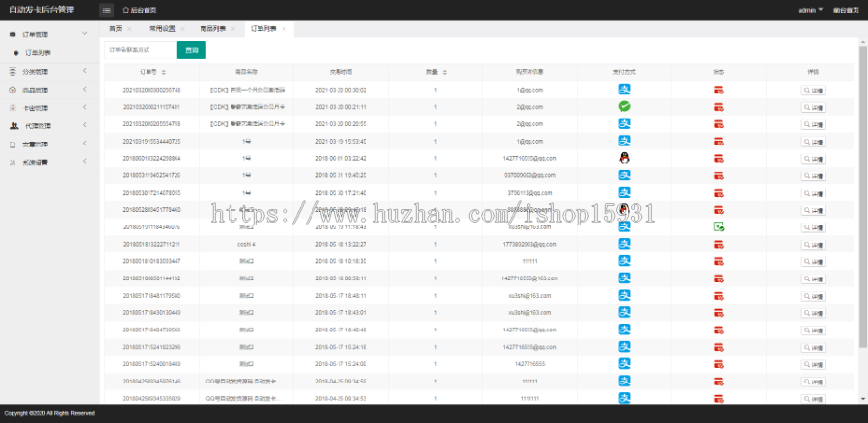Open 详情 for the 2018-05-17 15:24:18 order

813,348
